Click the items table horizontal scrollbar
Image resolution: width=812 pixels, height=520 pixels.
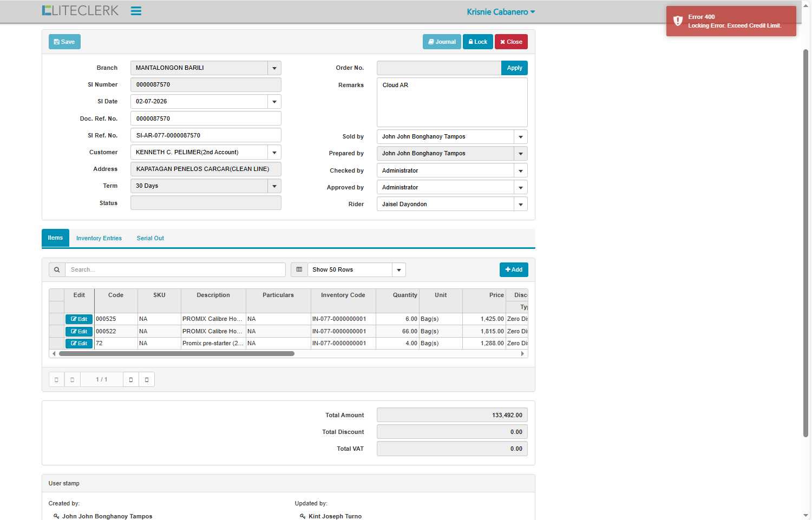pyautogui.click(x=176, y=354)
